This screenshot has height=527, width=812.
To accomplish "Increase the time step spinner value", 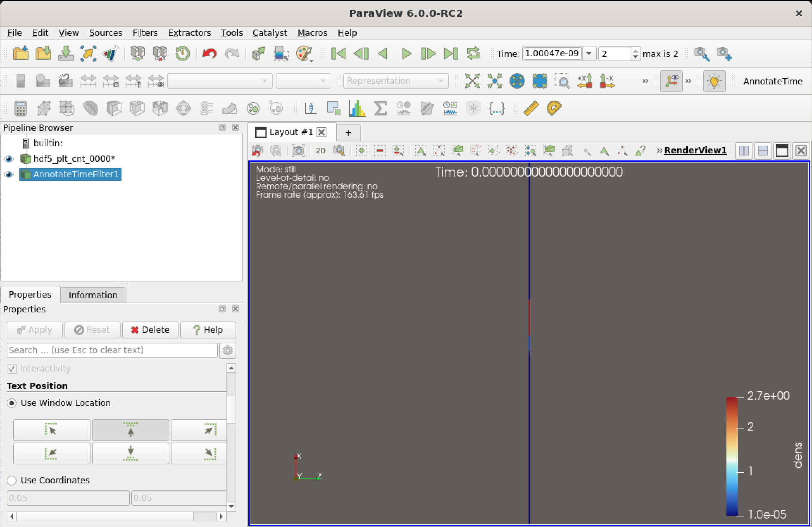I will [x=635, y=51].
